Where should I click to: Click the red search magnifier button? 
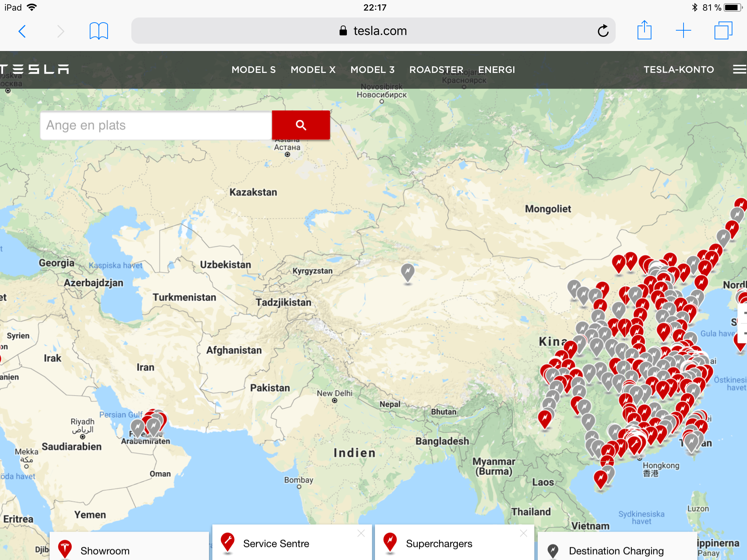click(x=301, y=125)
